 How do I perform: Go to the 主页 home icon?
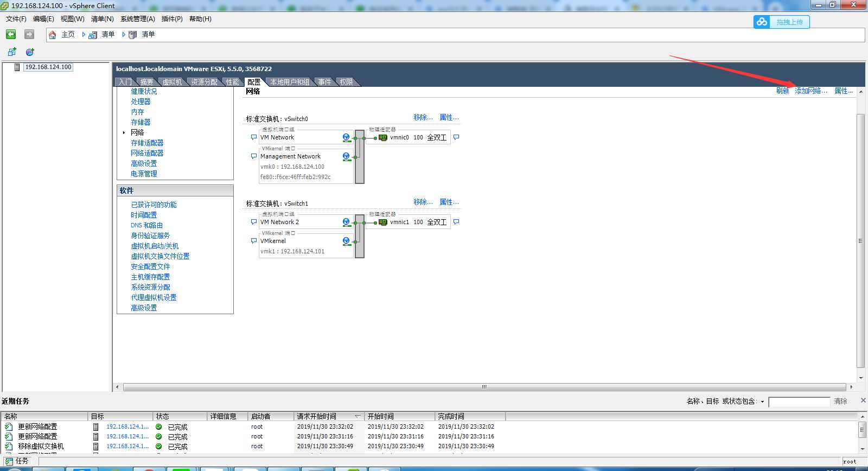pyautogui.click(x=53, y=35)
